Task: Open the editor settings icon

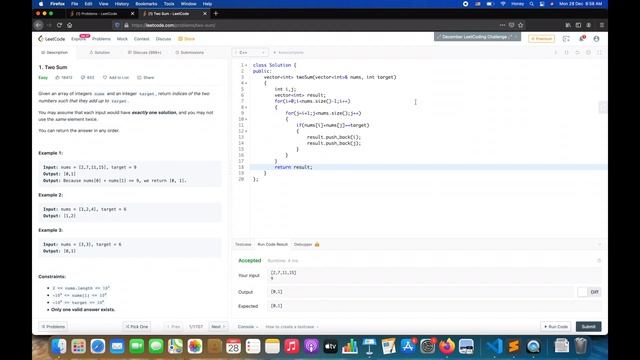Action: pyautogui.click(x=588, y=53)
